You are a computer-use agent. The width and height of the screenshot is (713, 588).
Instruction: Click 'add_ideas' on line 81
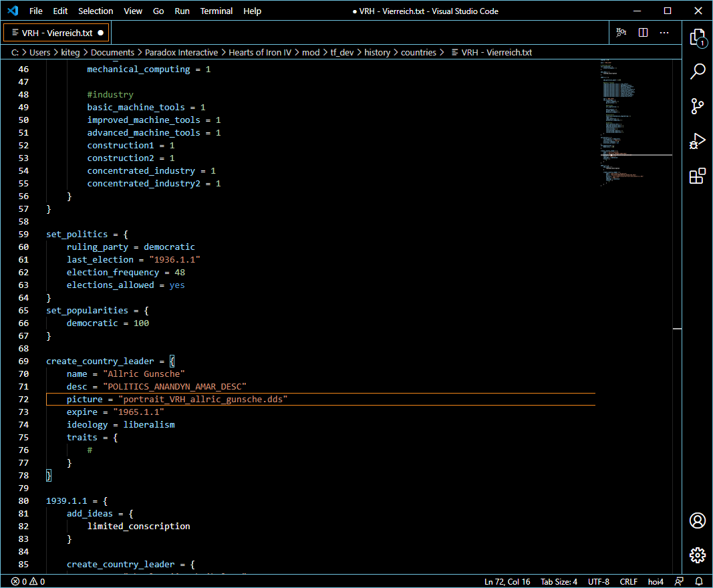coord(90,513)
